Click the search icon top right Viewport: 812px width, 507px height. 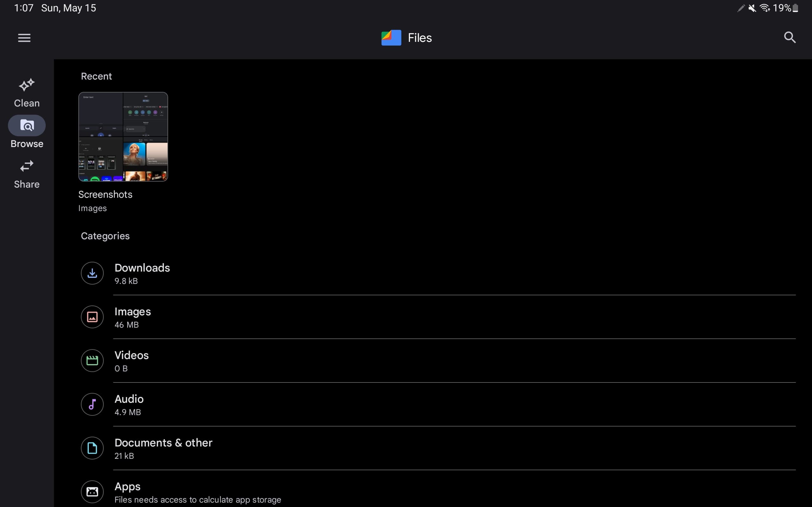(x=790, y=37)
